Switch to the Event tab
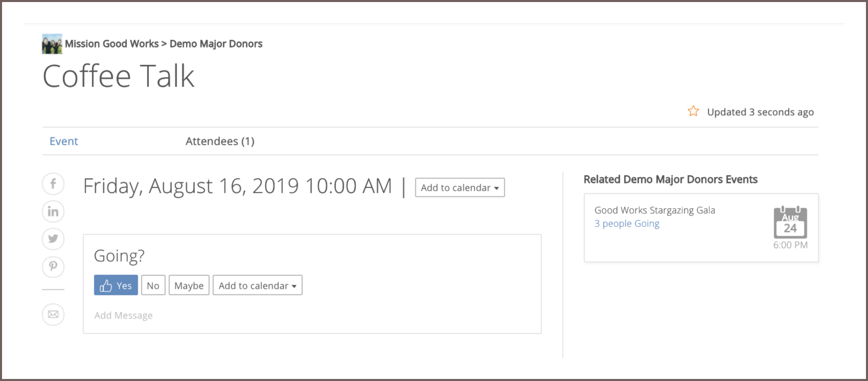The image size is (868, 381). click(x=64, y=141)
